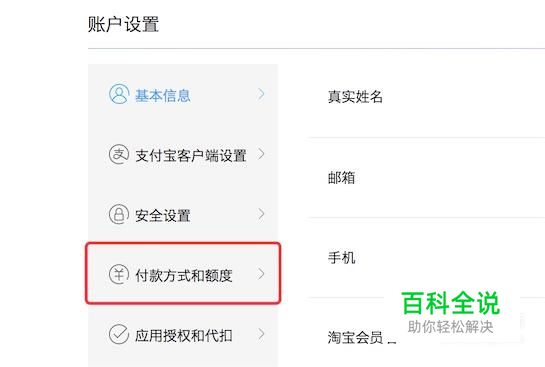Click the 账户设置 page heading

(123, 24)
